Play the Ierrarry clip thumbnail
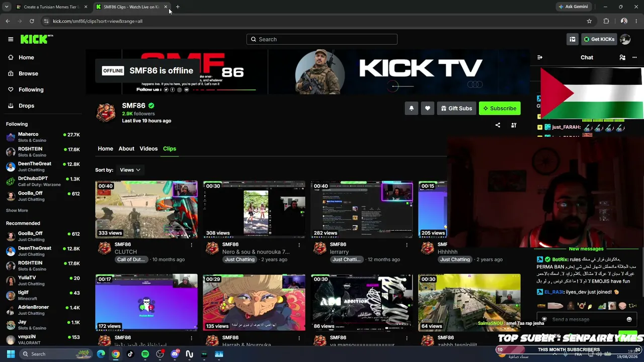 362,209
